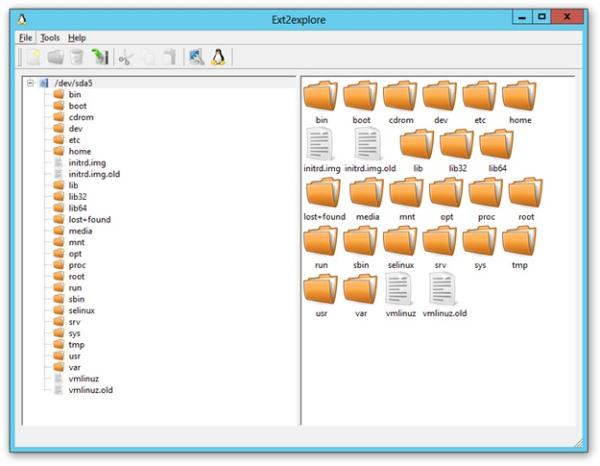
Task: Select cdrom in the left tree
Action: click(x=81, y=117)
